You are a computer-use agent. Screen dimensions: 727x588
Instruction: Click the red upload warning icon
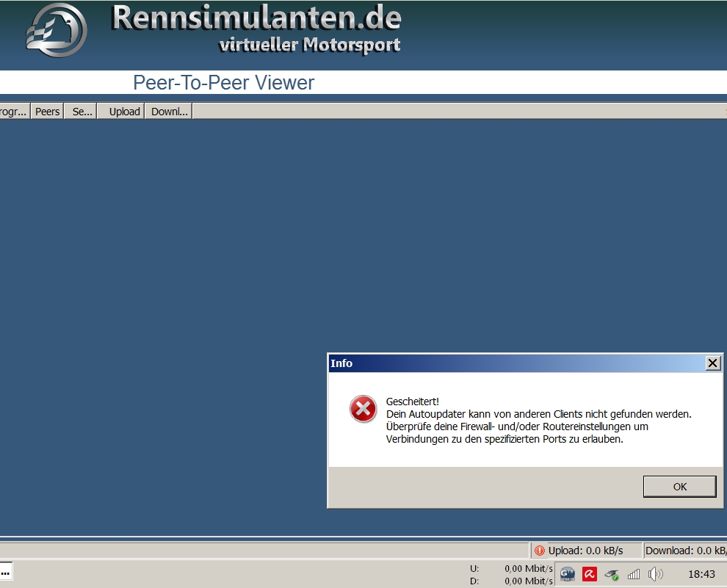click(540, 551)
